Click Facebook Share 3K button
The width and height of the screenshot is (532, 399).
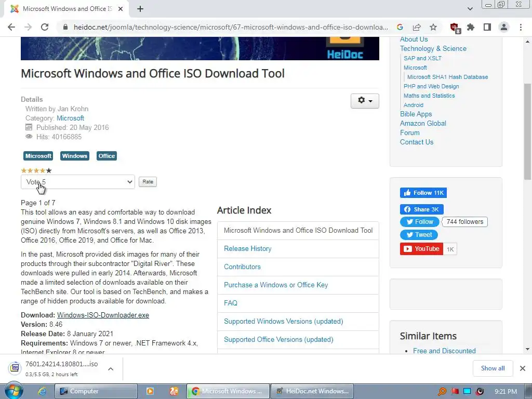[x=422, y=209]
